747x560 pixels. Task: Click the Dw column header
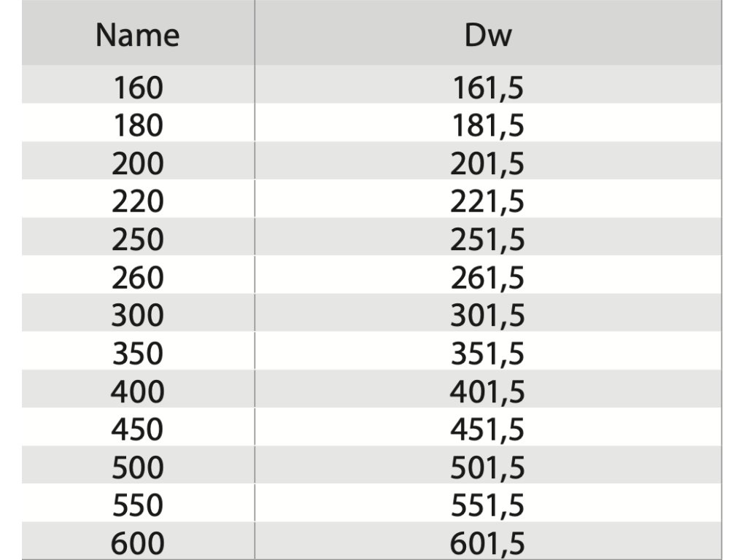[487, 35]
